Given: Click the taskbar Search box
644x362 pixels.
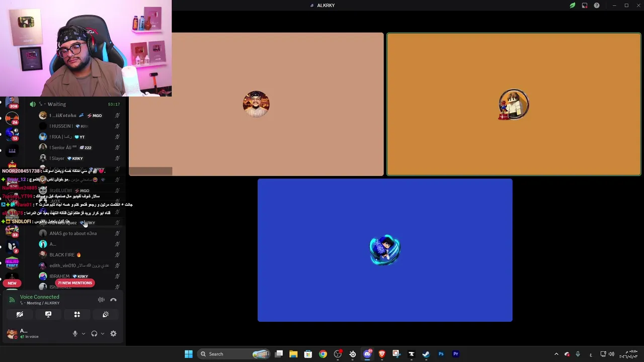Looking at the screenshot, I should click(234, 354).
